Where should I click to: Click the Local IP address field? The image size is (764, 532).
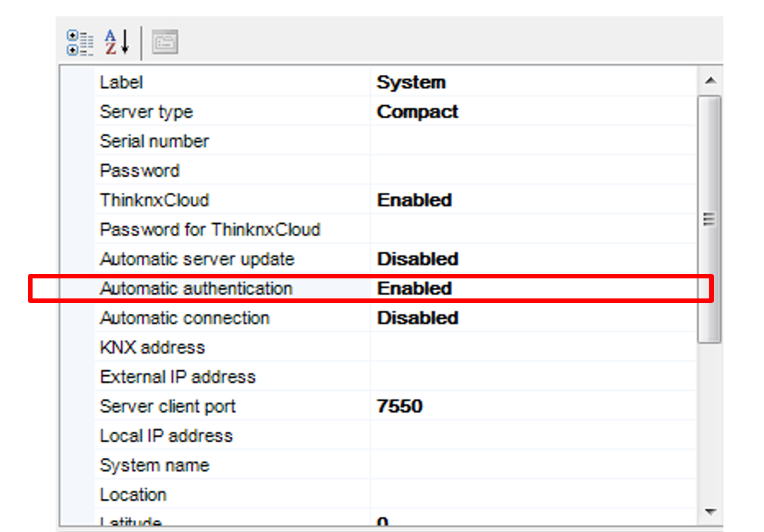click(533, 436)
